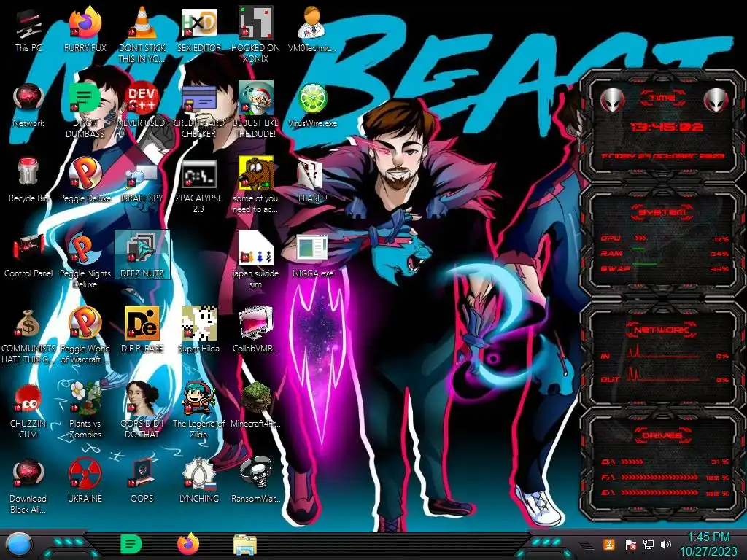Open the Download Black Ali... alien icon

click(28, 486)
